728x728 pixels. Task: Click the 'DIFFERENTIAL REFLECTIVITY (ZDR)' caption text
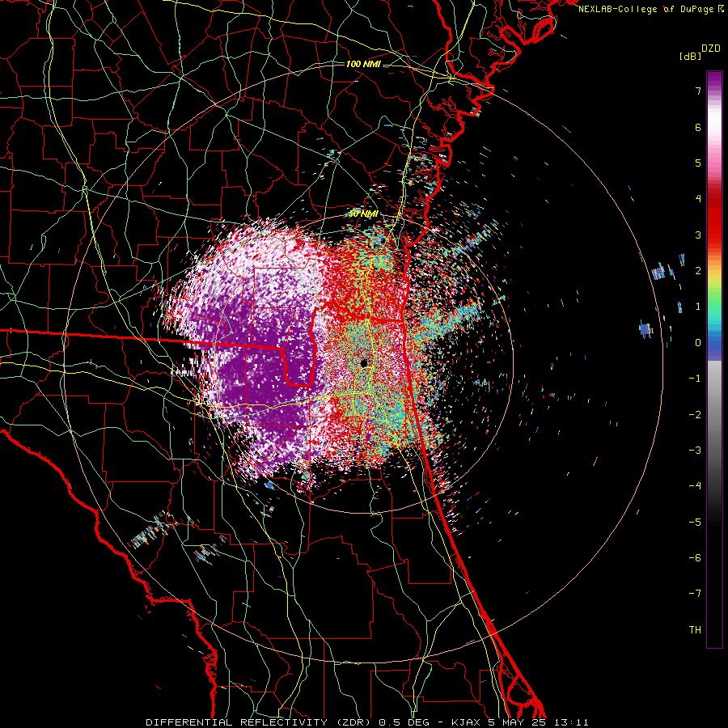tap(258, 722)
